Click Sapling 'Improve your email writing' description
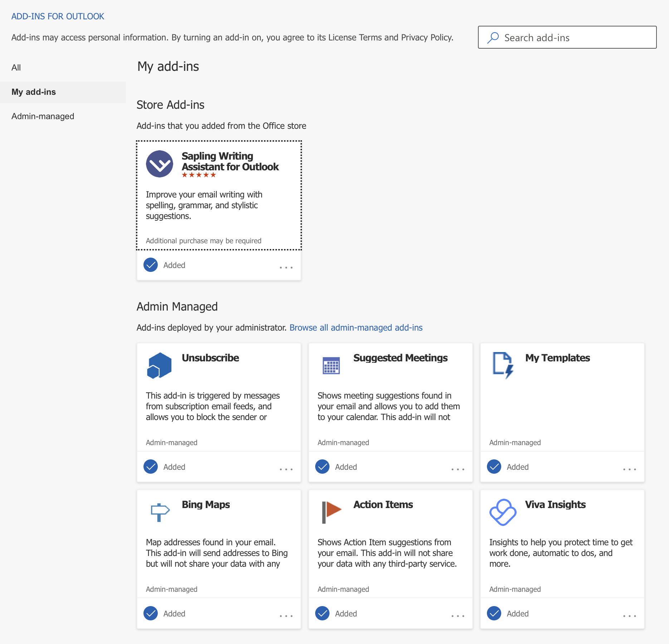 204,205
